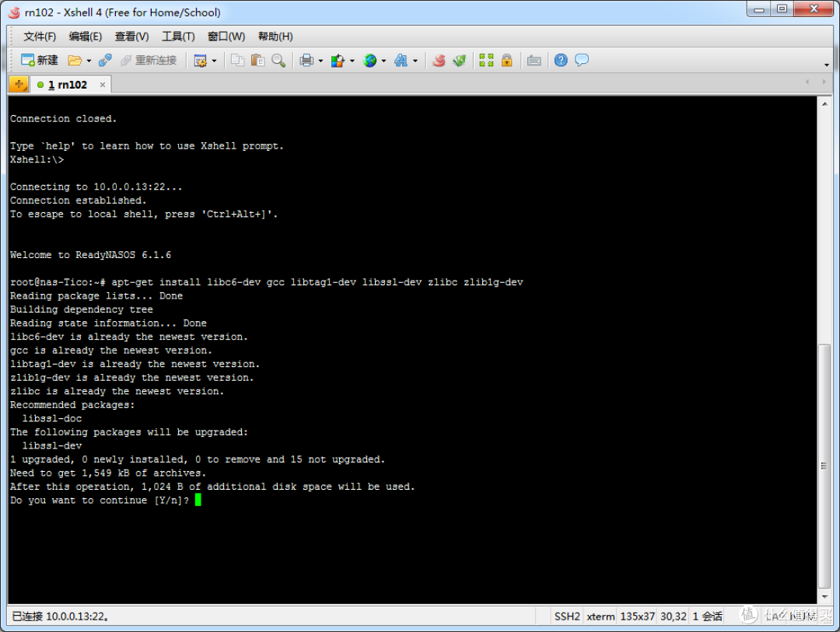Launch Xftp with the red swirl icon
The image size is (840, 632).
pos(439,60)
